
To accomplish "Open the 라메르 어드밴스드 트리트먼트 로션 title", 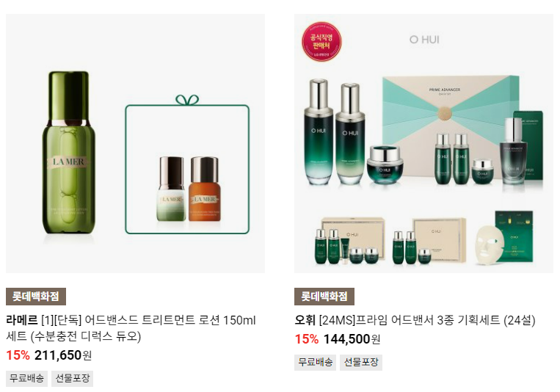I will 131,328.
